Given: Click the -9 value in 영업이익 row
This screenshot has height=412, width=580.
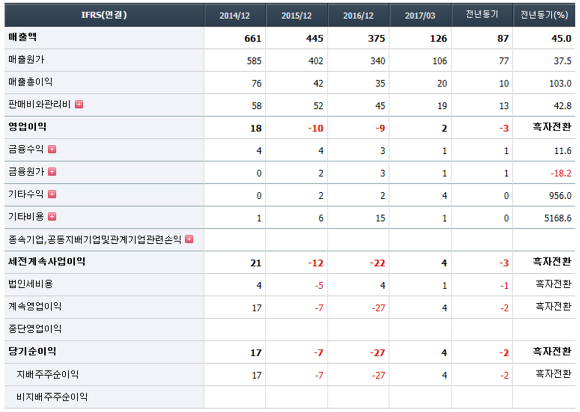Looking at the screenshot, I should pyautogui.click(x=380, y=128).
